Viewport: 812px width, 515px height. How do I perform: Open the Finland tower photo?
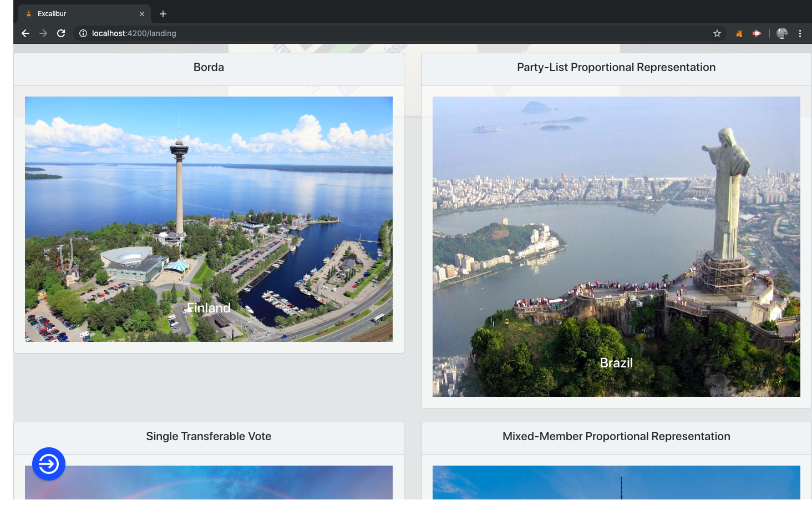pos(209,219)
